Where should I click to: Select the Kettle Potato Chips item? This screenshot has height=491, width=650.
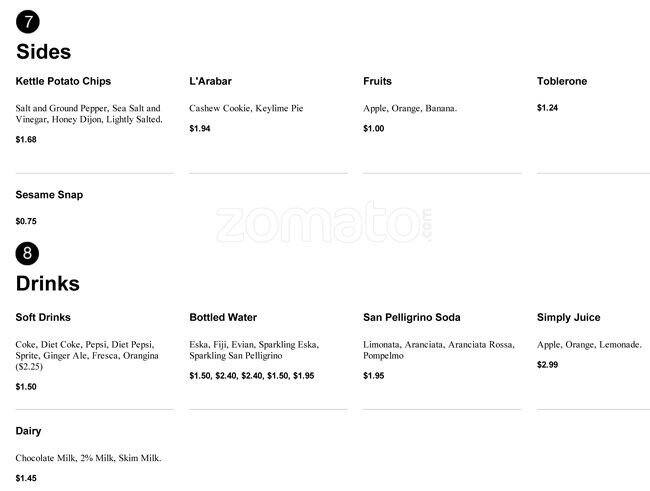[63, 81]
